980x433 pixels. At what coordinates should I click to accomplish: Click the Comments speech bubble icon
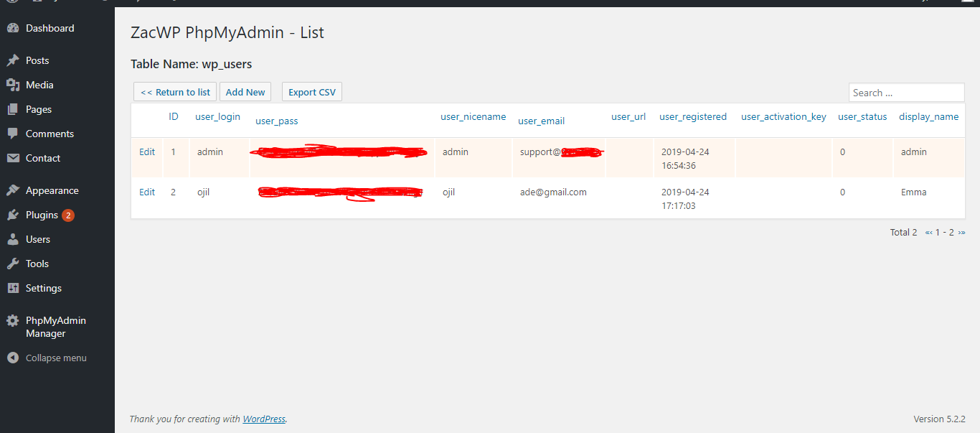tap(13, 134)
